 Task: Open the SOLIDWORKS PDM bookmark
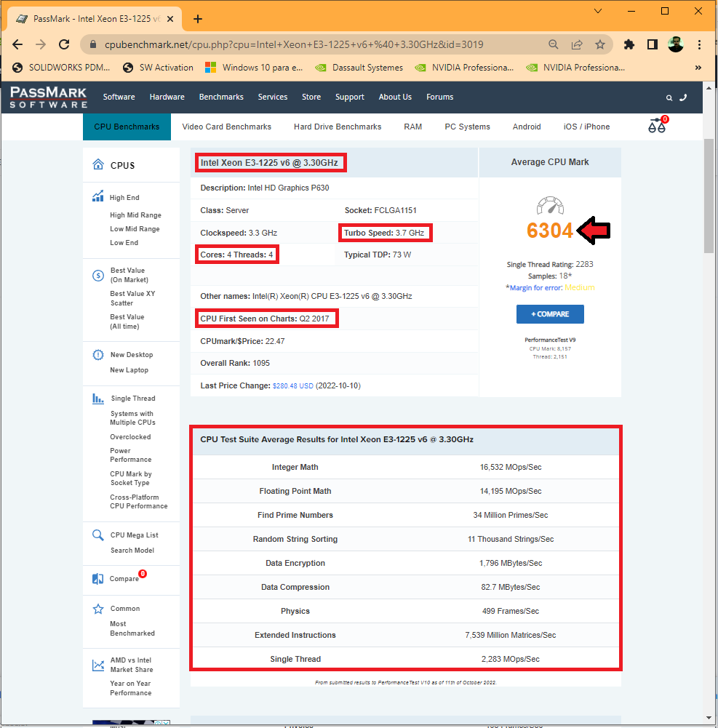pyautogui.click(x=61, y=68)
